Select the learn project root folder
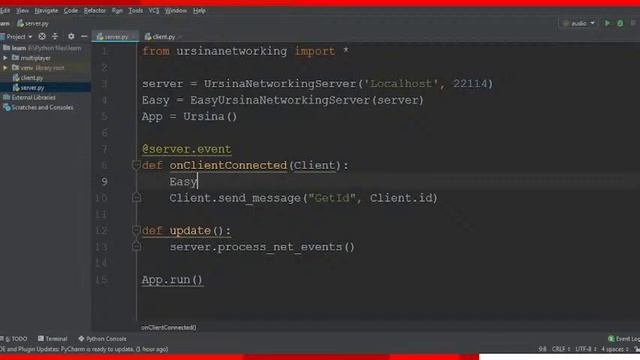 tap(42, 48)
